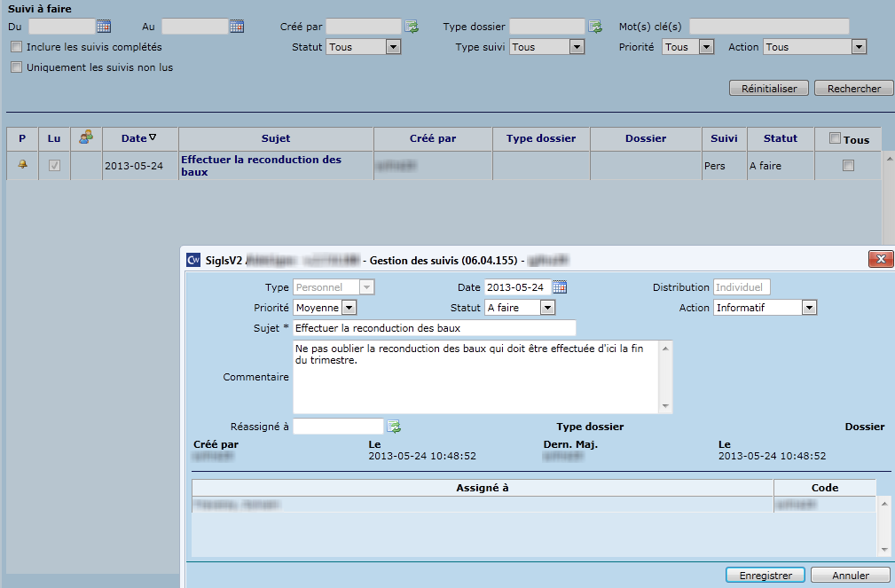Open the 'Au' date calendar picker

pyautogui.click(x=237, y=27)
